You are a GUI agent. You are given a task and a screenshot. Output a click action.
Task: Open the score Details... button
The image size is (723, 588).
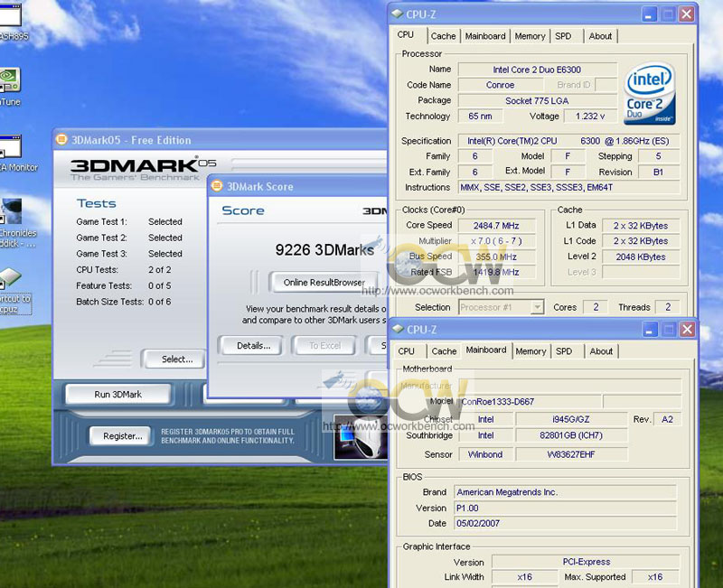click(254, 346)
